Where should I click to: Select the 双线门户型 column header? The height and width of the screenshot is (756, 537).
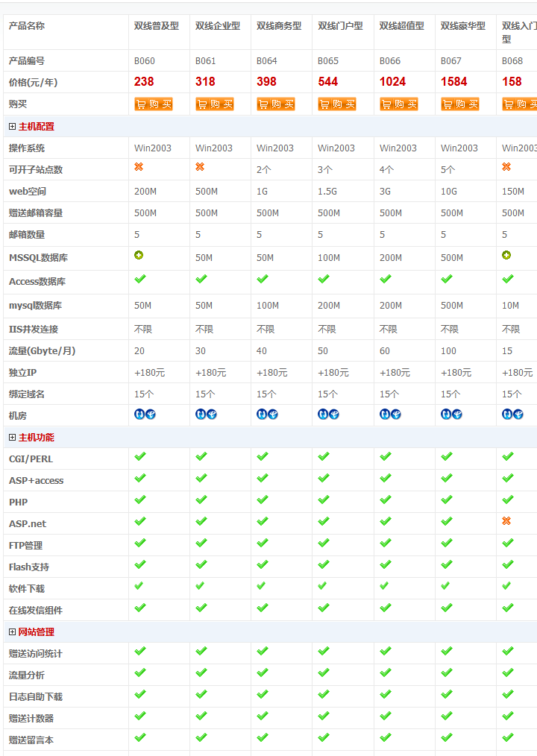coord(340,26)
